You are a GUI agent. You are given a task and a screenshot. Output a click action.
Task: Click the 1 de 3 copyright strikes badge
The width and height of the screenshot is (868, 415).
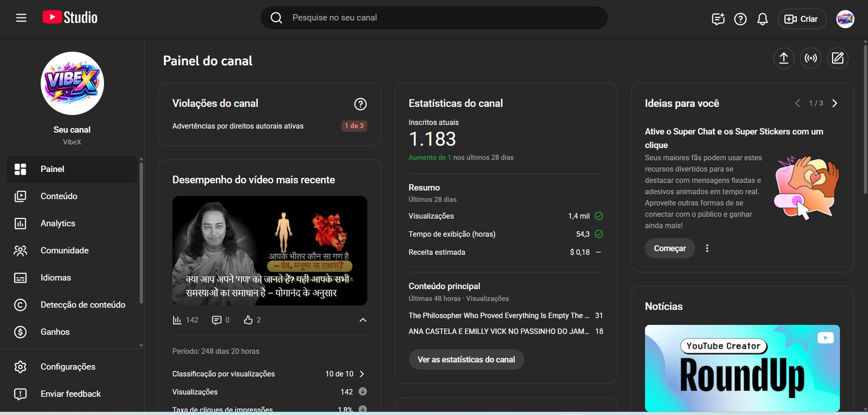354,126
